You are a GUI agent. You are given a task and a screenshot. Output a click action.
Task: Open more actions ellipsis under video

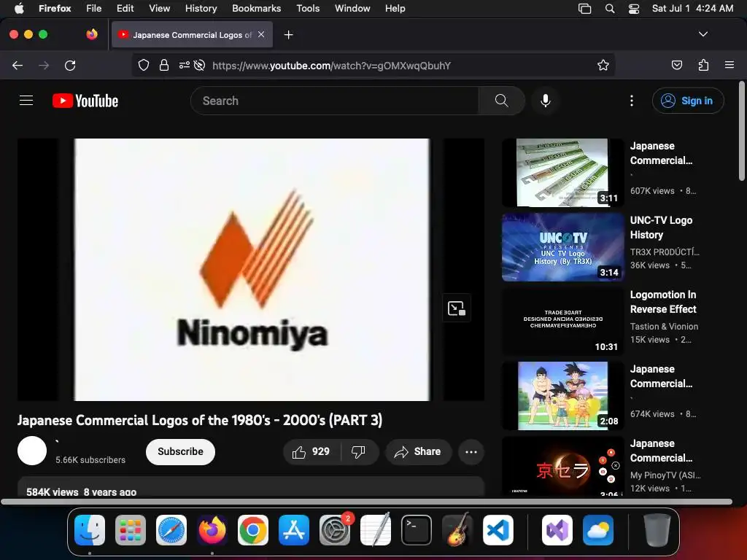pyautogui.click(x=471, y=451)
